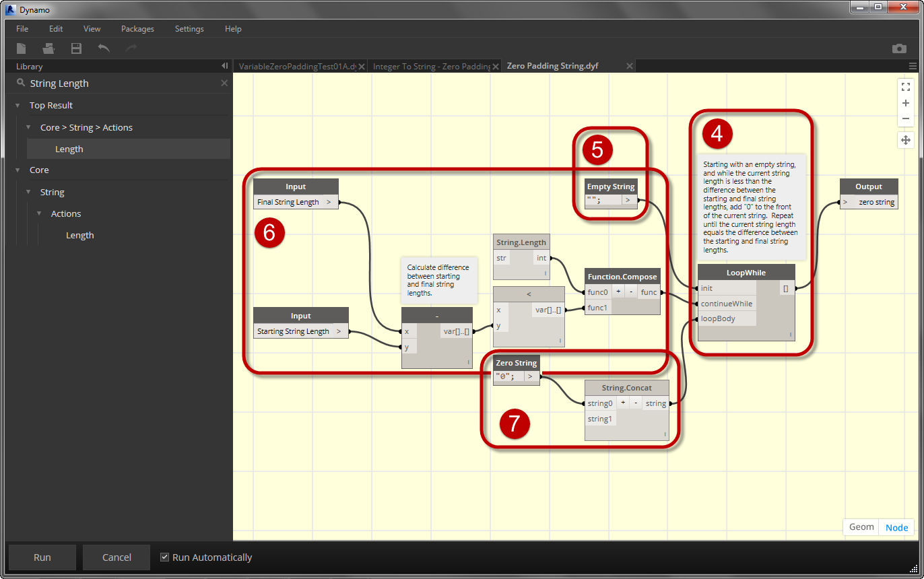Click the Cancel button
The height and width of the screenshot is (579, 924).
click(117, 557)
